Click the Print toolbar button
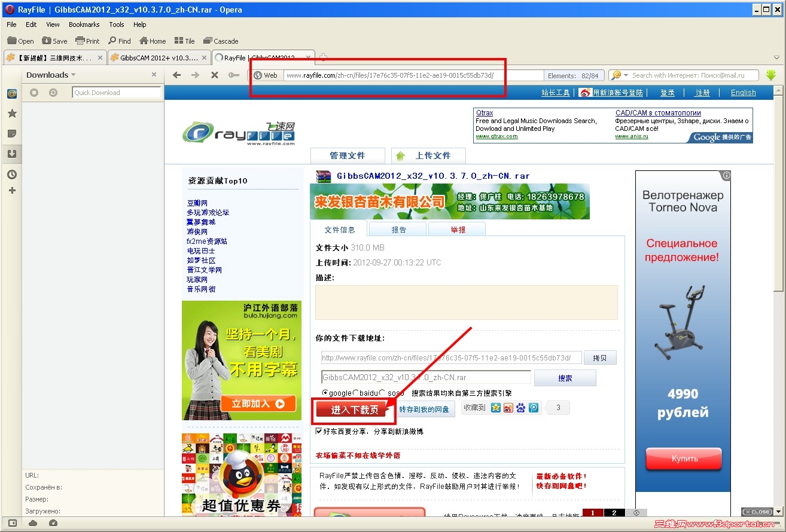 87,41
